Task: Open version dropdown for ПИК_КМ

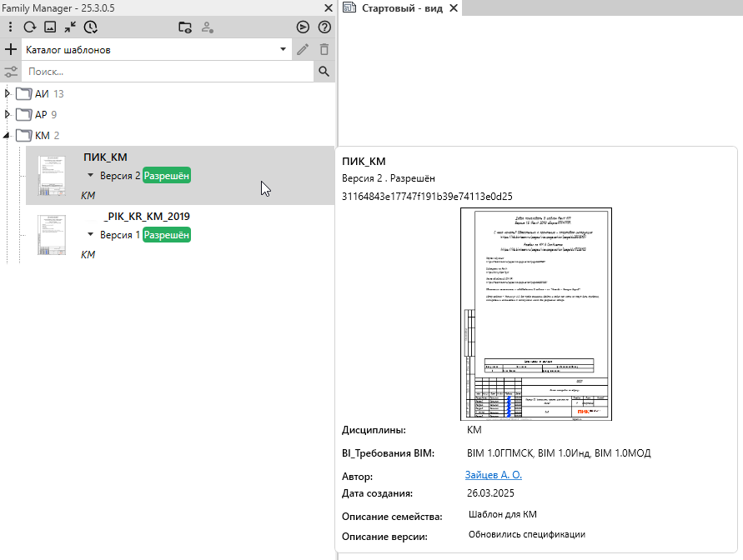Action: [91, 175]
